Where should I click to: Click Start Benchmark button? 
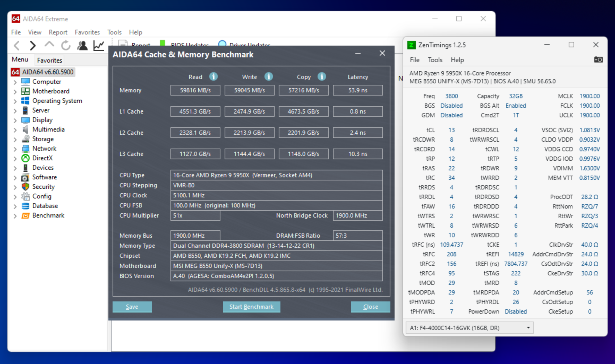click(251, 307)
